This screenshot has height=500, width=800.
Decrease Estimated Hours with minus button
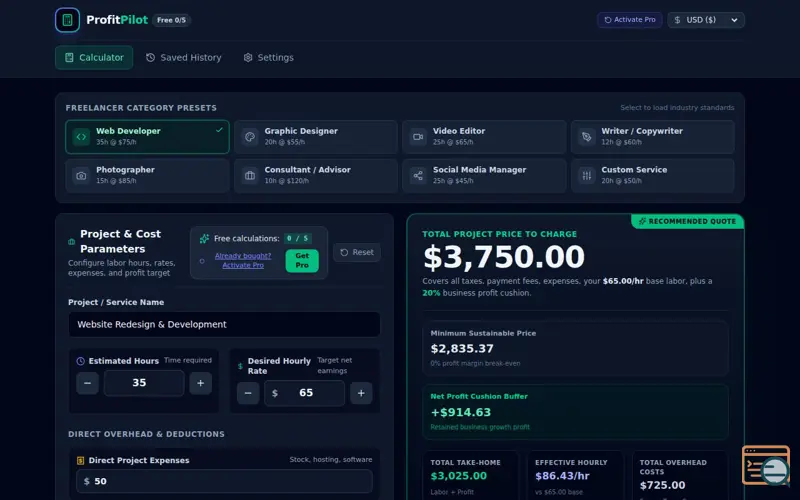pyautogui.click(x=87, y=383)
